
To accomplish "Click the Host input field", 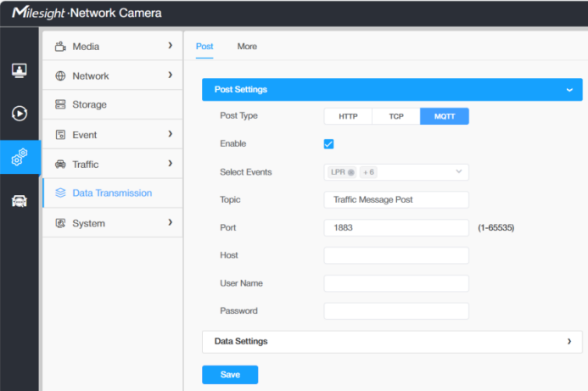I will click(x=396, y=255).
